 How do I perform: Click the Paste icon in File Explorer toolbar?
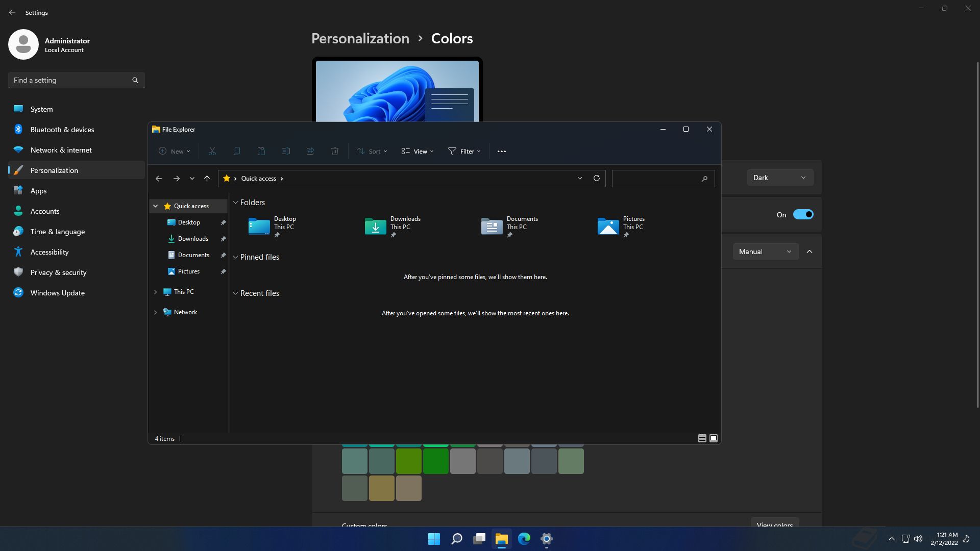tap(261, 151)
